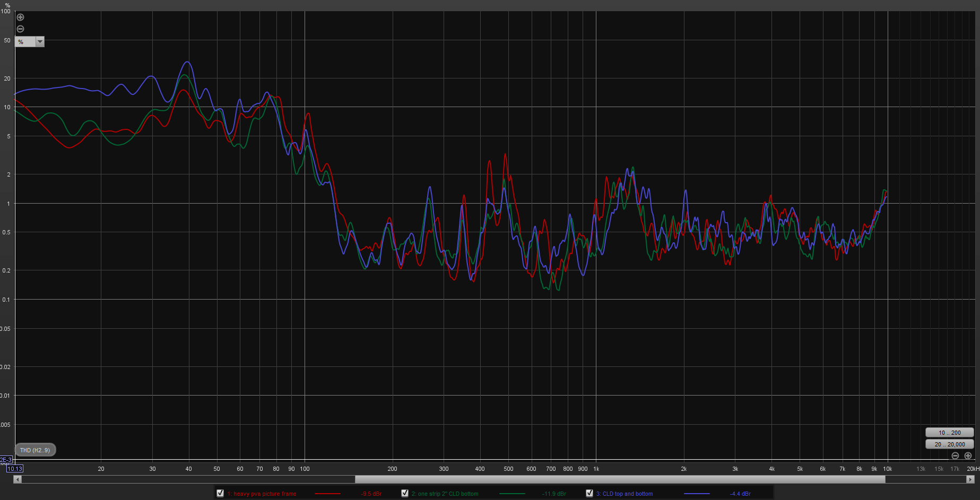The image size is (980, 500).
Task: Click the 100 frequency axis label
Action: pyautogui.click(x=305, y=469)
